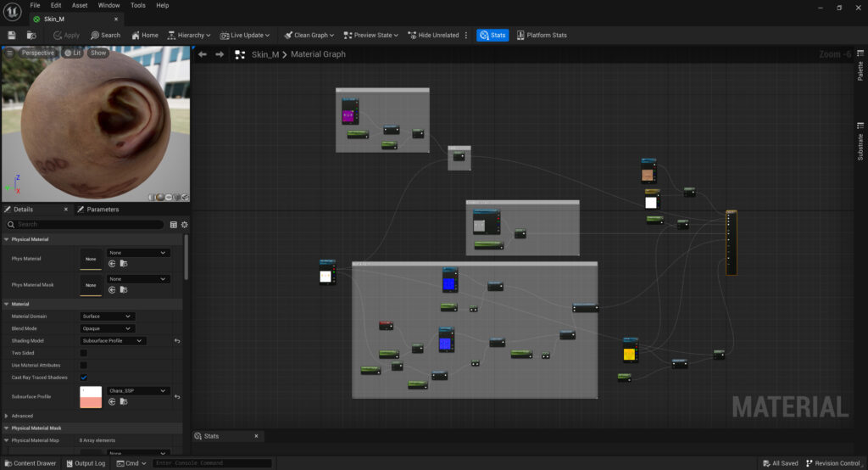This screenshot has width=868, height=470.
Task: Open the Material Domain Surface dropdown
Action: 108,316
